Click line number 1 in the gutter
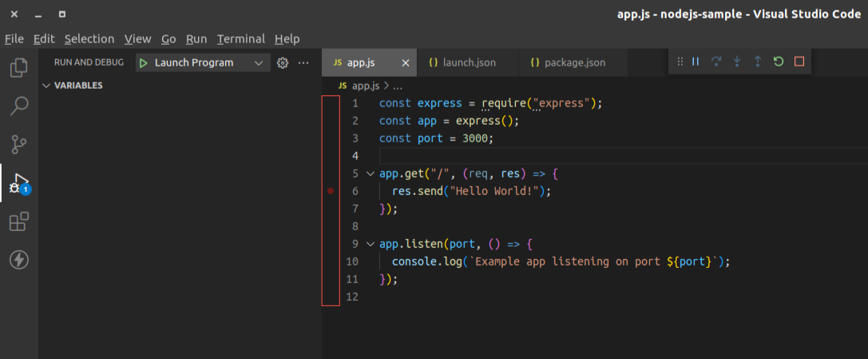The image size is (868, 359). [355, 103]
